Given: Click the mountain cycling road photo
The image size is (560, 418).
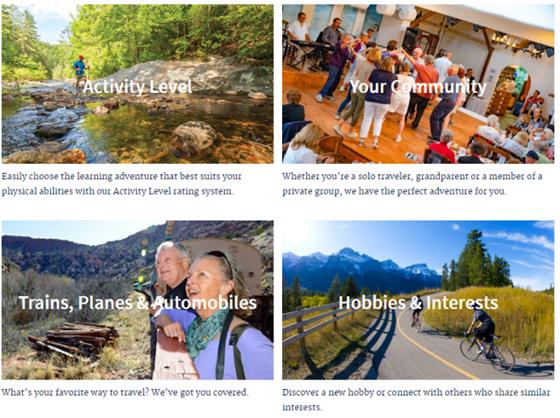Looking at the screenshot, I should 418,300.
